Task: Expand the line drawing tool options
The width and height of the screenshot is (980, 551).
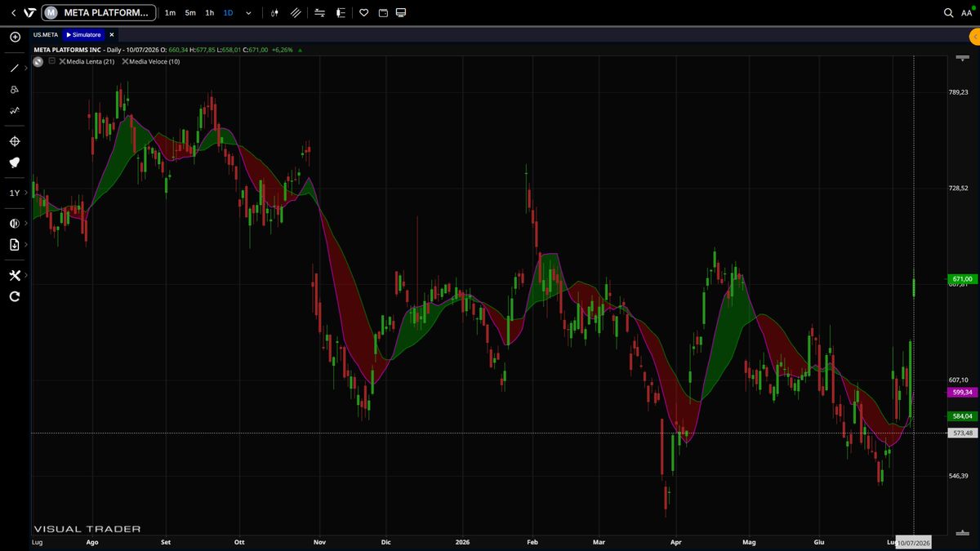Action: coord(27,68)
